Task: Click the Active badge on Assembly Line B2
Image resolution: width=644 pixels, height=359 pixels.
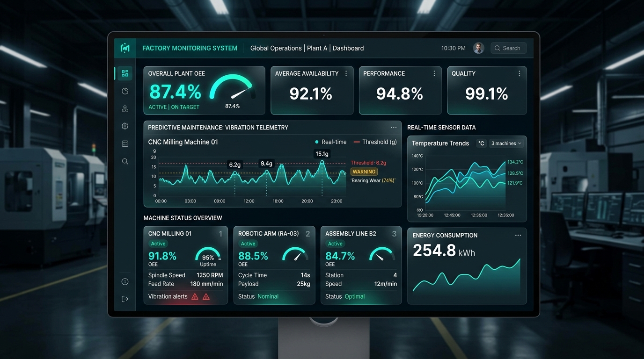Action: coord(335,244)
